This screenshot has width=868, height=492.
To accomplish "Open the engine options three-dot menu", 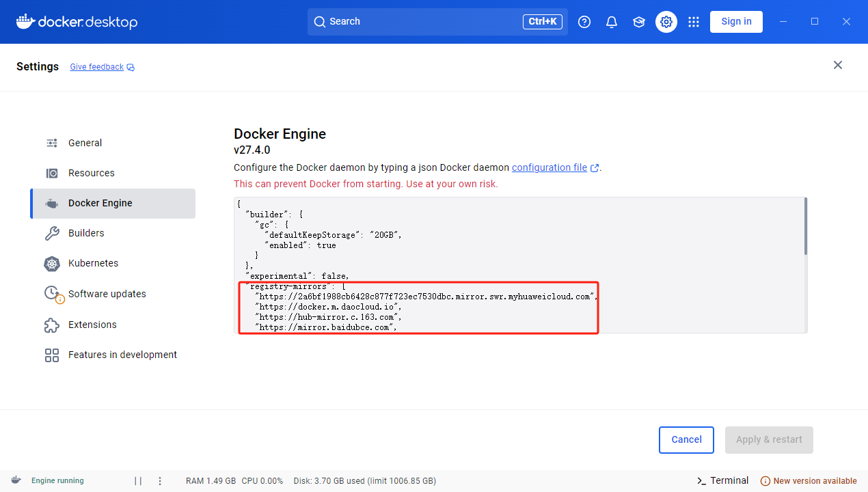I will click(160, 481).
